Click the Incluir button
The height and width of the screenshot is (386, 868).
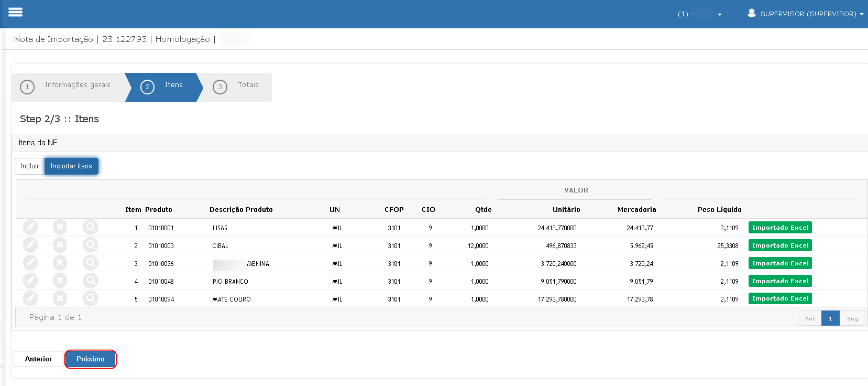coord(30,166)
